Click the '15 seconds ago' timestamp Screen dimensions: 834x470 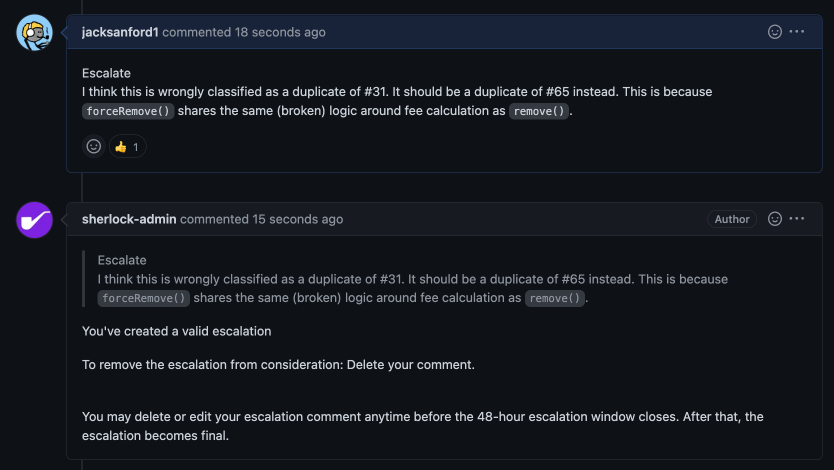297,220
